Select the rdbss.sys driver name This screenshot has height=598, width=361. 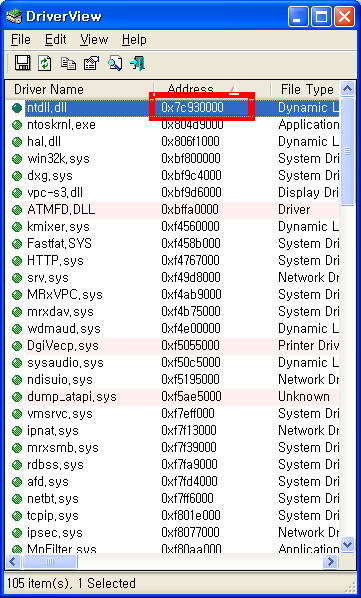[55, 465]
